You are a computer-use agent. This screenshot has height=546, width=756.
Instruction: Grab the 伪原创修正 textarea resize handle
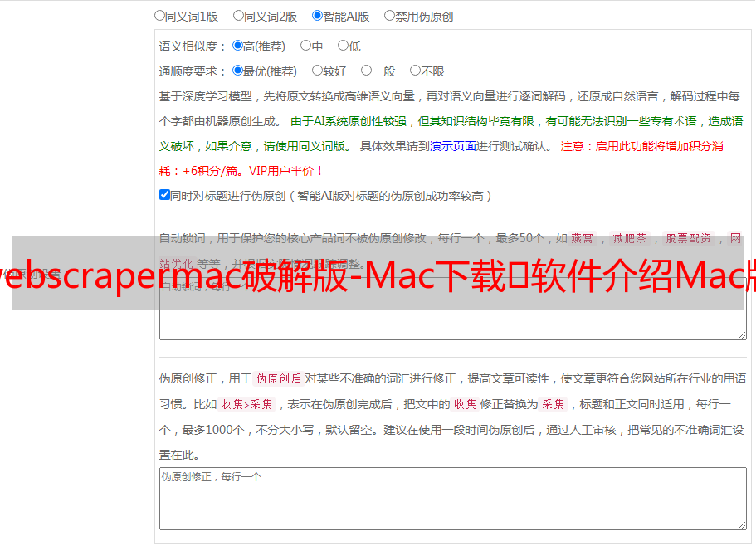[742, 525]
